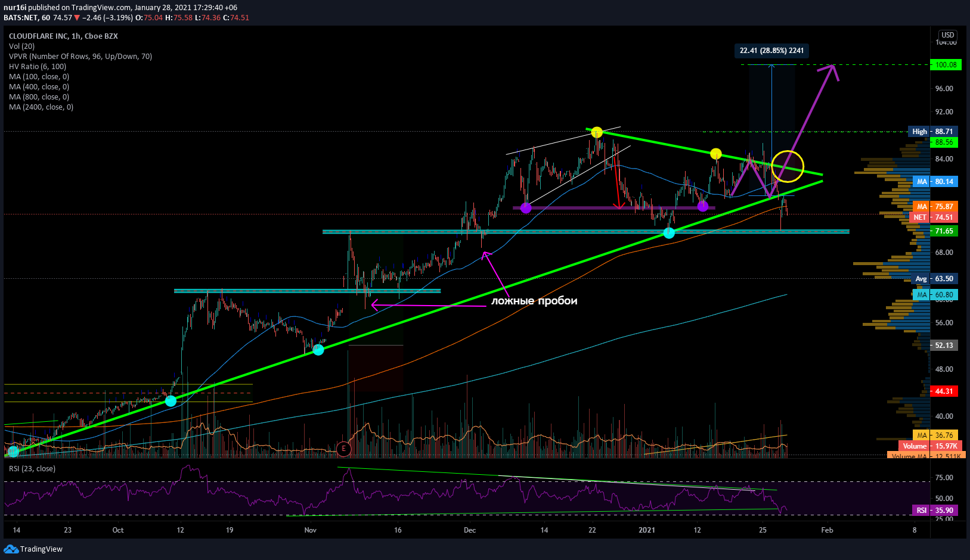
Task: Click the Volume 15.97K label
Action: [929, 446]
